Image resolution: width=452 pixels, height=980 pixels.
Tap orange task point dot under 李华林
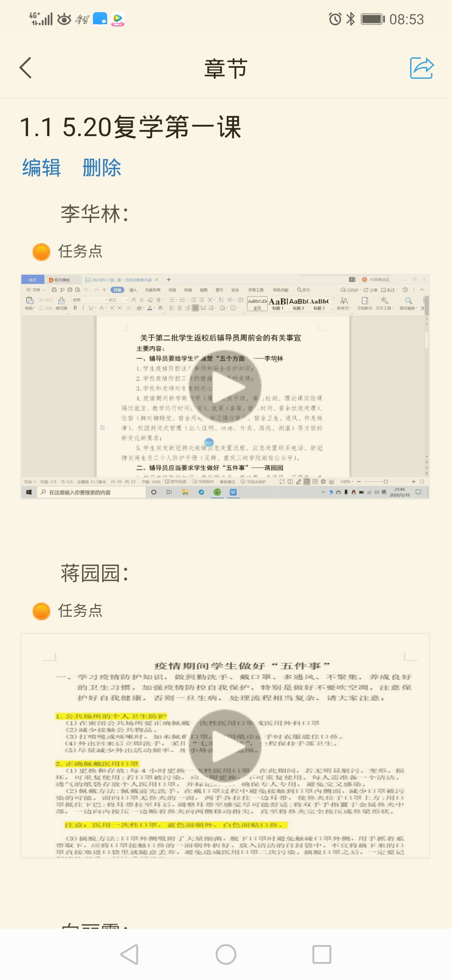coord(41,252)
